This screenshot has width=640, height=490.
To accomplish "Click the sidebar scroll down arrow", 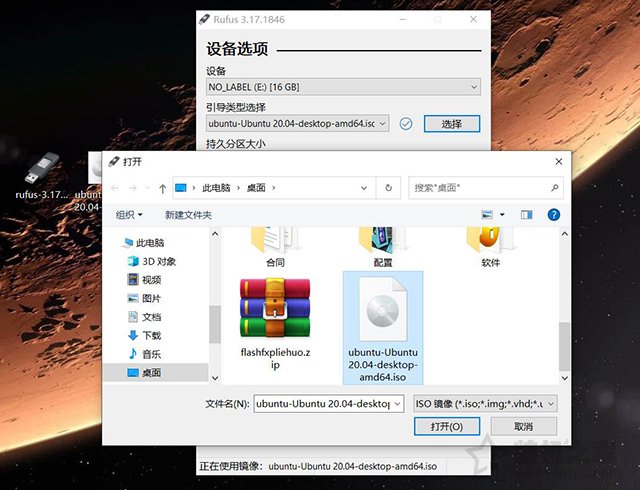I will pos(215,378).
